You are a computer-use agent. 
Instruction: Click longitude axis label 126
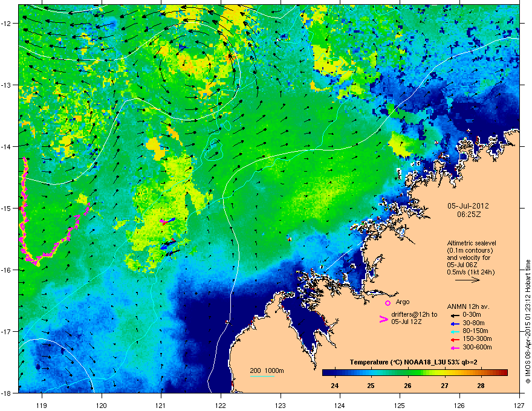(459, 405)
